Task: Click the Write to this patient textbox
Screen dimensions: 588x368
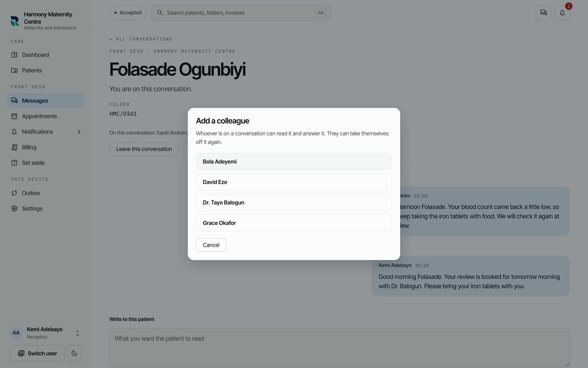Action: [339, 348]
